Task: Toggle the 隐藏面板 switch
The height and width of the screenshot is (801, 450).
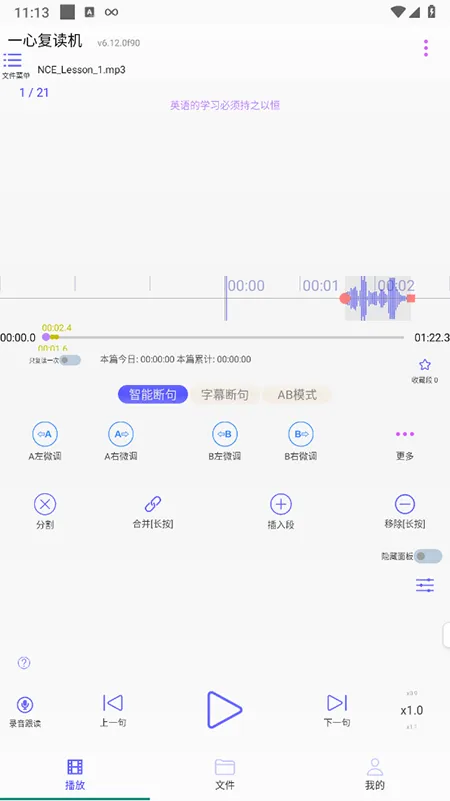Action: point(428,556)
